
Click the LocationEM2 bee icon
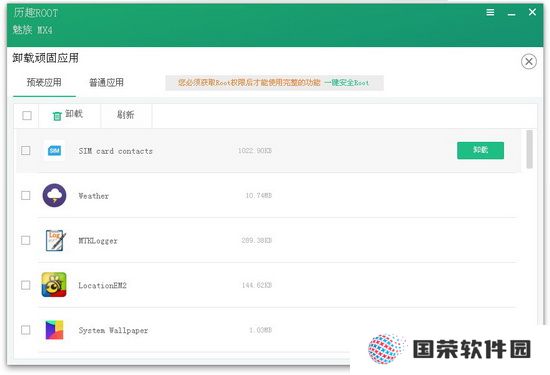coord(54,285)
